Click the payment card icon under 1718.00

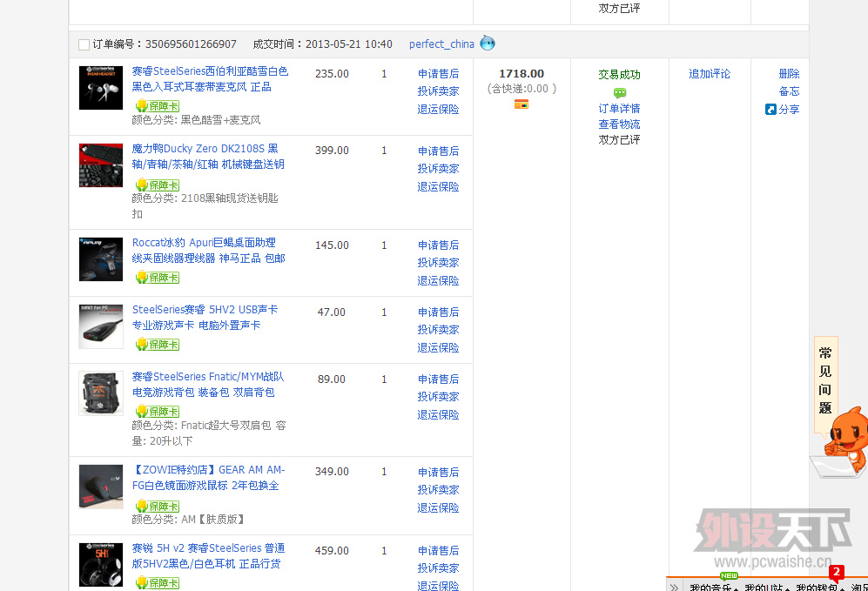[521, 104]
